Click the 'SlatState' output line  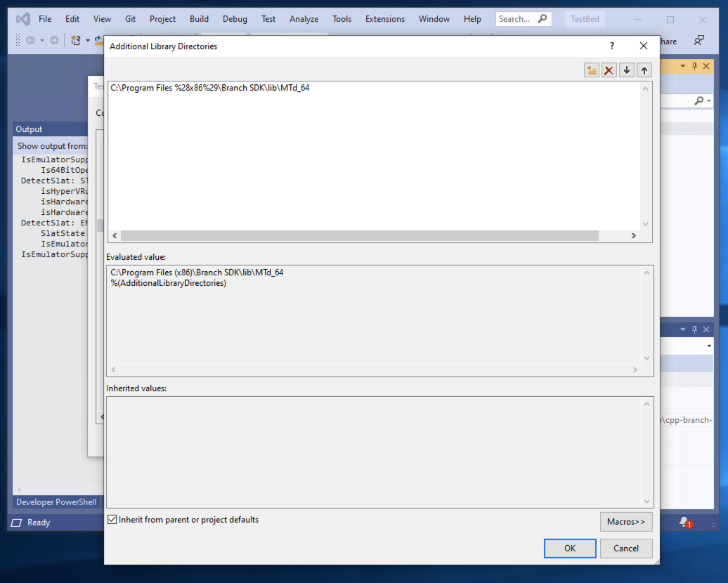(x=63, y=233)
